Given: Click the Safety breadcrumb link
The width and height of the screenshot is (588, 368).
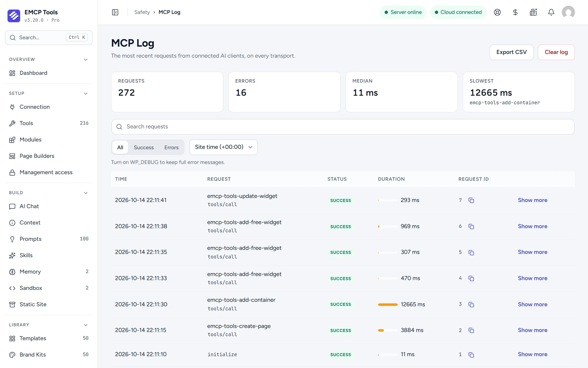Looking at the screenshot, I should pos(142,12).
